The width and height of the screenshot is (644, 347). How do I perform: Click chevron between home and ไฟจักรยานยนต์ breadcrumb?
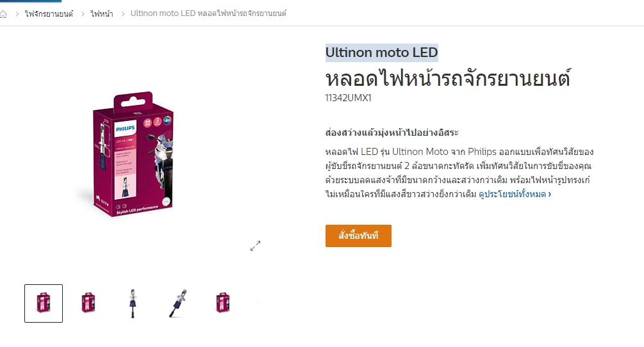pos(17,14)
